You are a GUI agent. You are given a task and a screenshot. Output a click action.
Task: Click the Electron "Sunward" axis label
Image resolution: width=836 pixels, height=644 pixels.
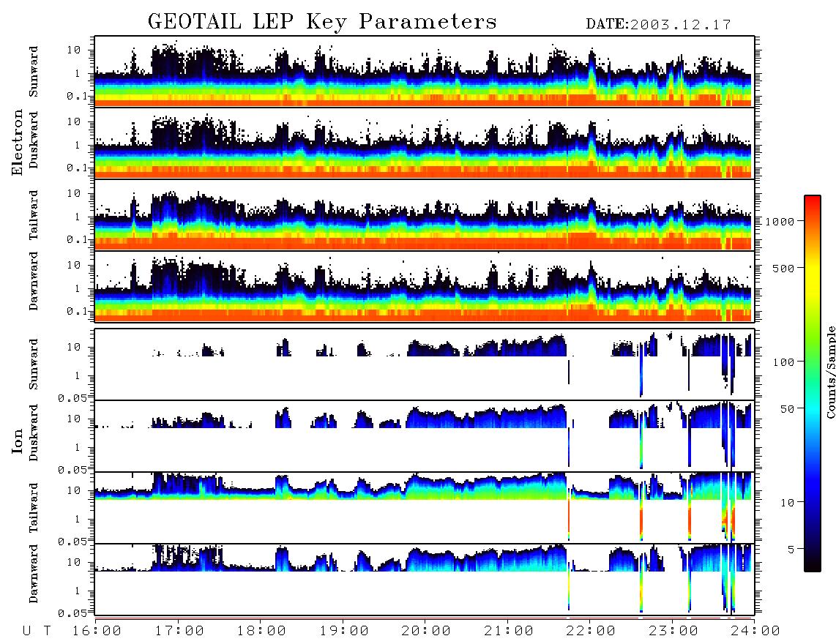34,72
